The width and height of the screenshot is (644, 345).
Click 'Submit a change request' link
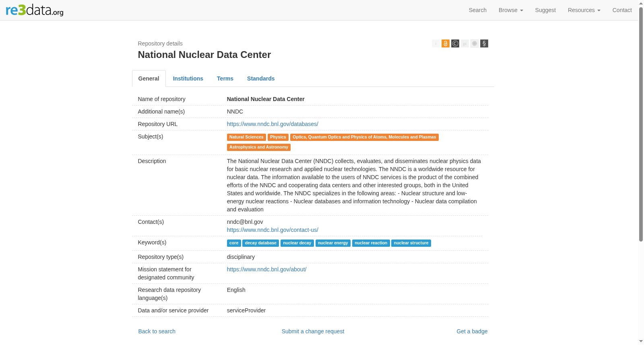[x=313, y=331]
